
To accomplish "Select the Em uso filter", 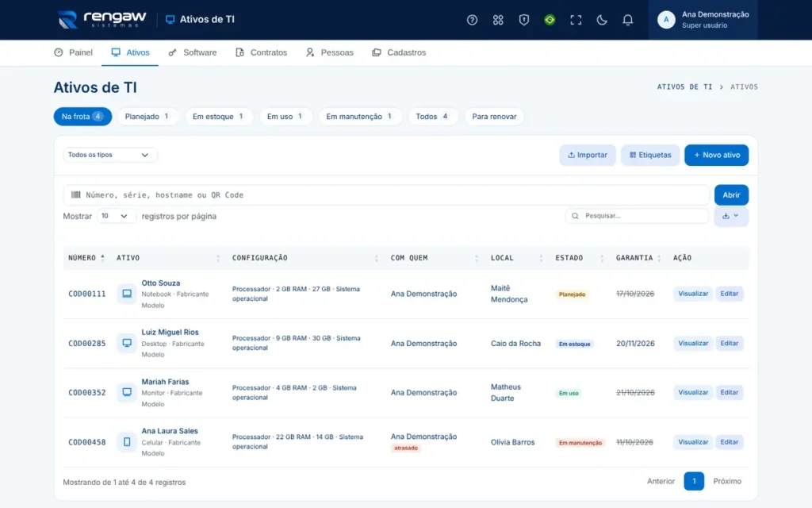I will [285, 117].
